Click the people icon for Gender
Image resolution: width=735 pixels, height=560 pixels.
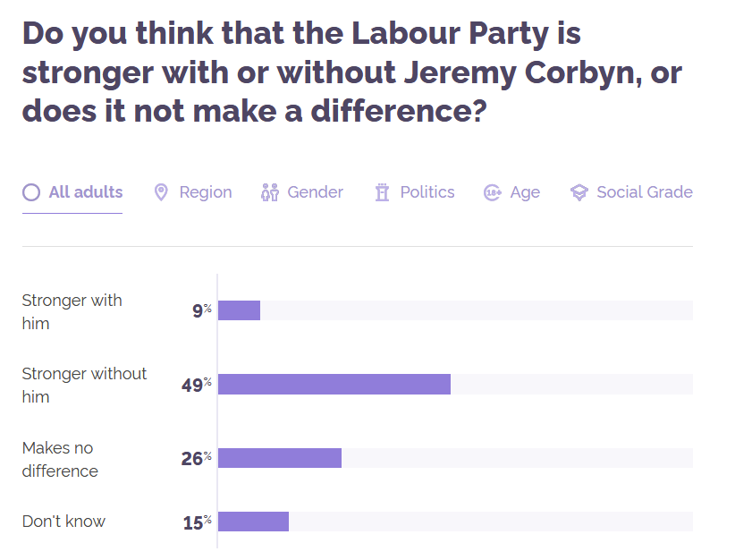coord(270,192)
